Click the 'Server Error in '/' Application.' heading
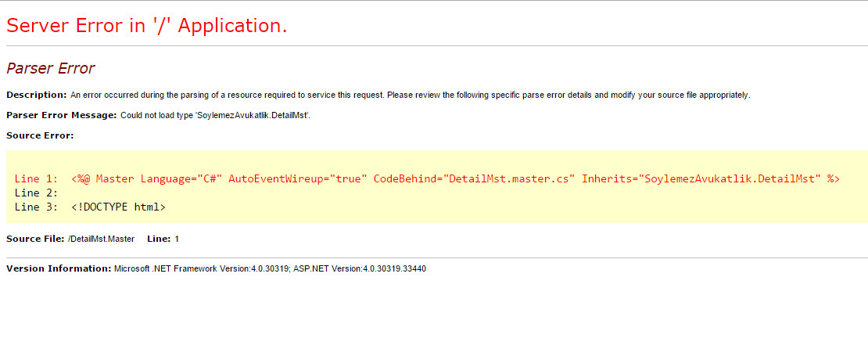Image resolution: width=868 pixels, height=342 pixels. [147, 26]
